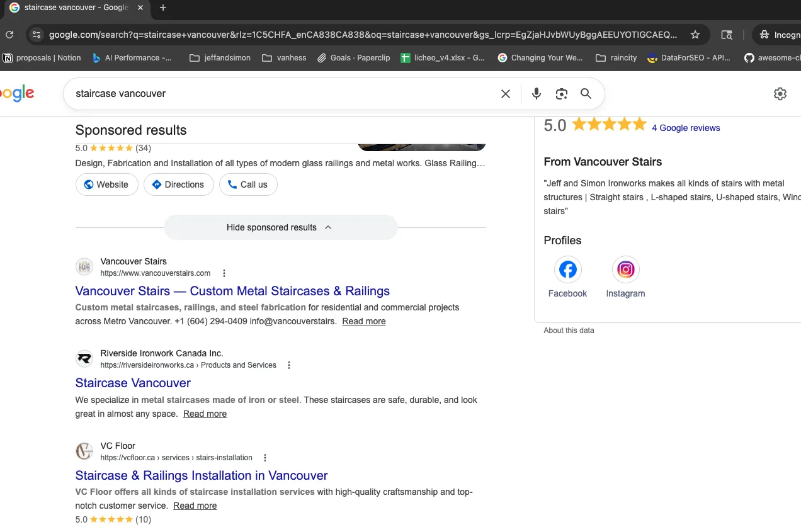This screenshot has width=801, height=532.
Task: Collapse with Hide sponsored results
Action: click(280, 227)
